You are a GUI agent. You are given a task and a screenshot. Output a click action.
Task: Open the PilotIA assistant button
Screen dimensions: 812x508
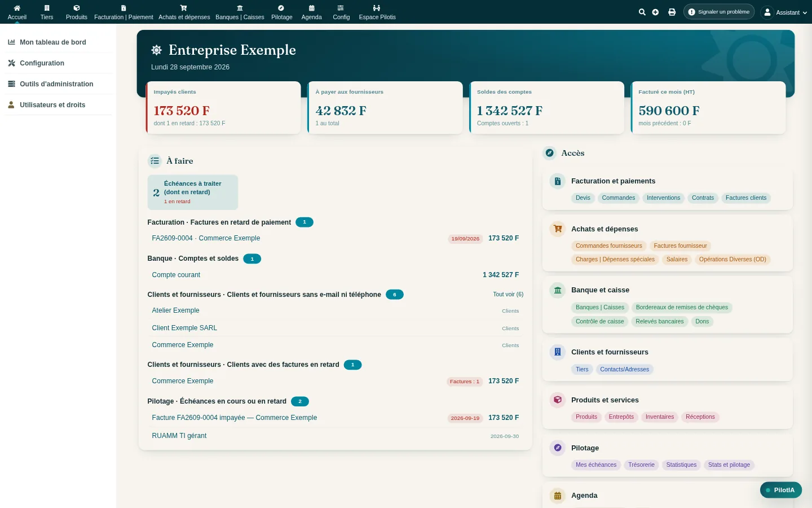tap(781, 490)
